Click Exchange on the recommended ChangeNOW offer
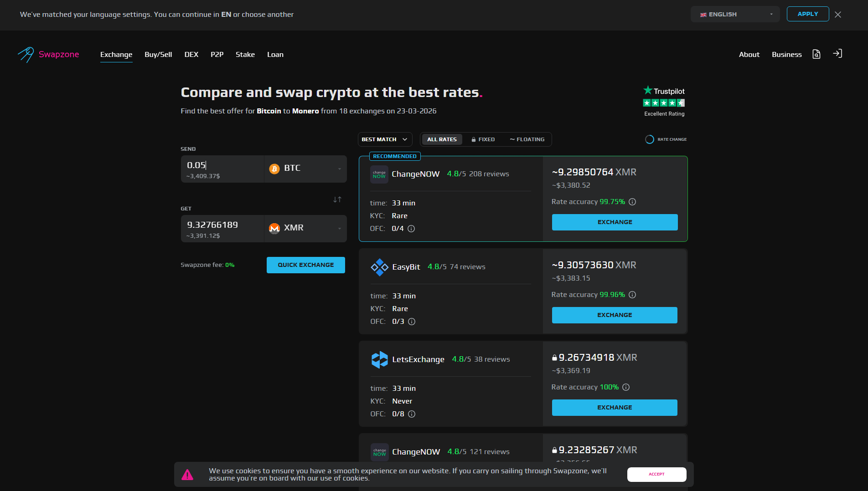This screenshot has height=491, width=868. point(615,222)
